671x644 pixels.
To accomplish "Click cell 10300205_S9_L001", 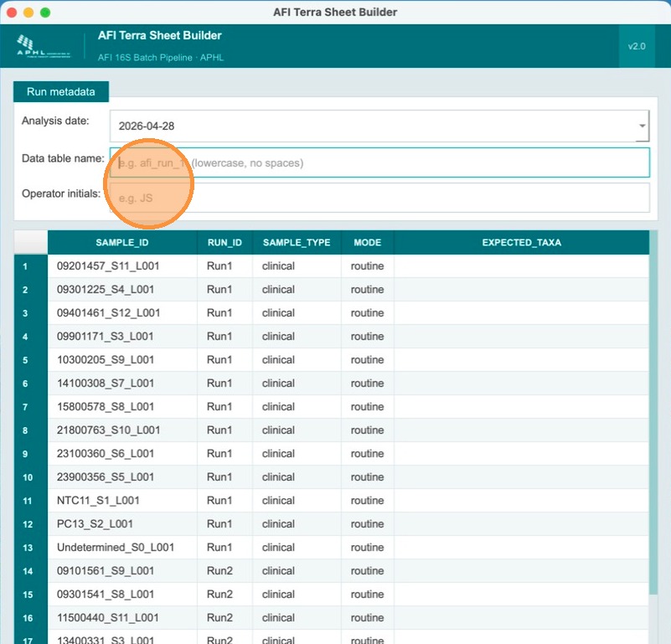I will [x=122, y=360].
